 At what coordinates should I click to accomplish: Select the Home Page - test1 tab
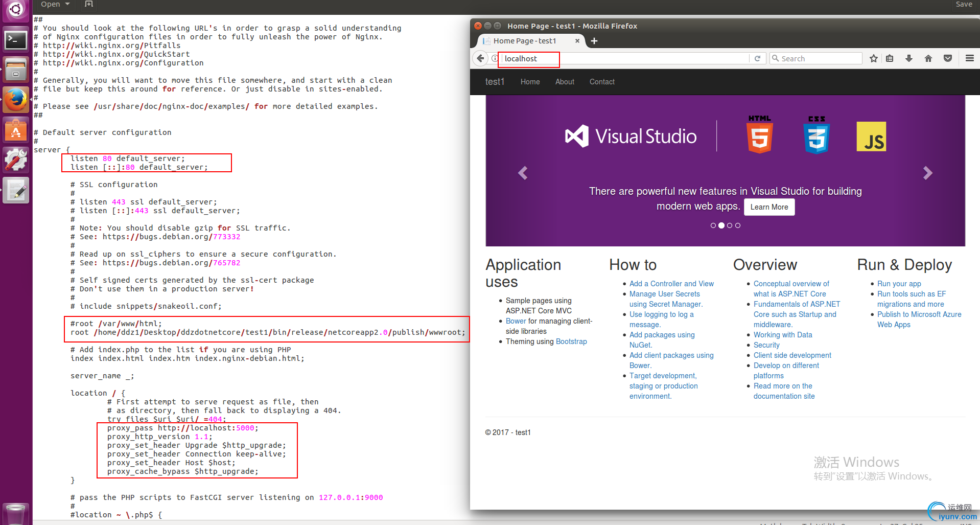pyautogui.click(x=531, y=41)
